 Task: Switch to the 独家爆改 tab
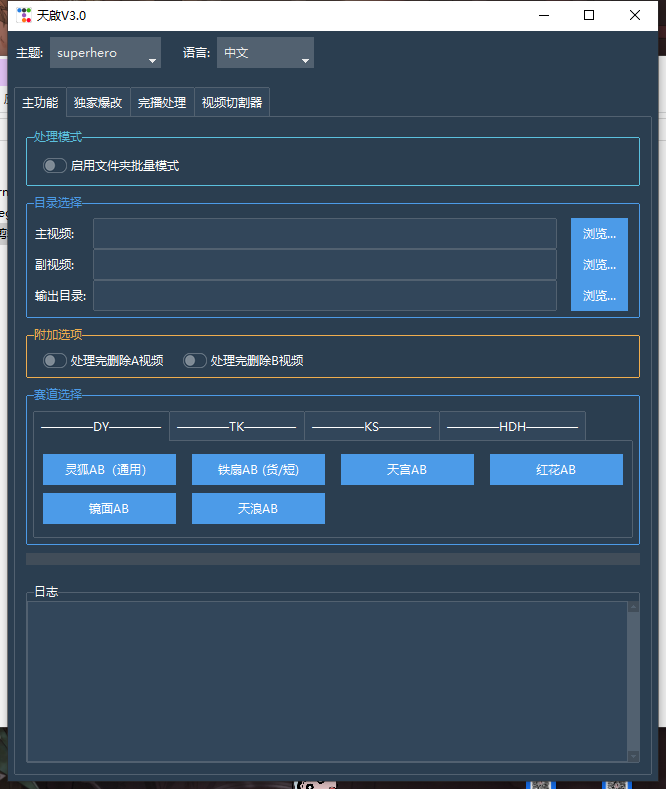[x=98, y=102]
